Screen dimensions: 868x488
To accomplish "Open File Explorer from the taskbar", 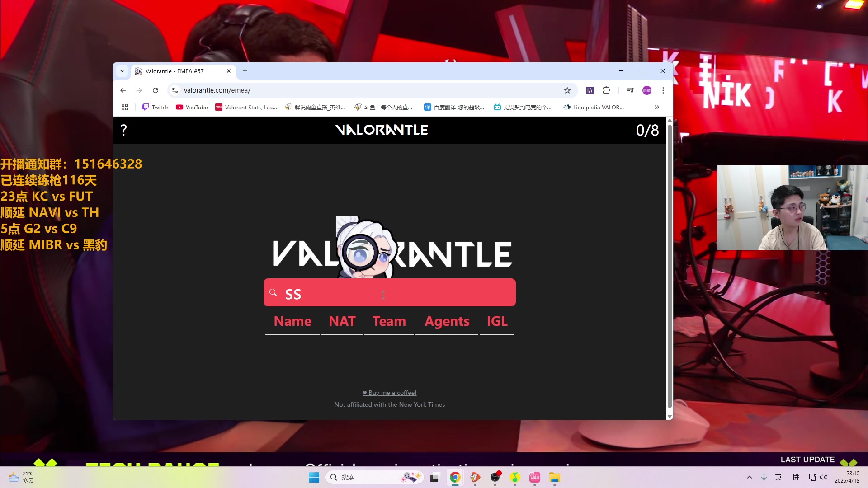I will coord(555,477).
